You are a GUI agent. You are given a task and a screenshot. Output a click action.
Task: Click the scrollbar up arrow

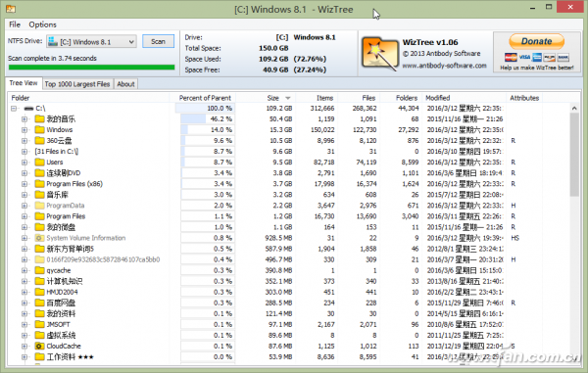574,108
